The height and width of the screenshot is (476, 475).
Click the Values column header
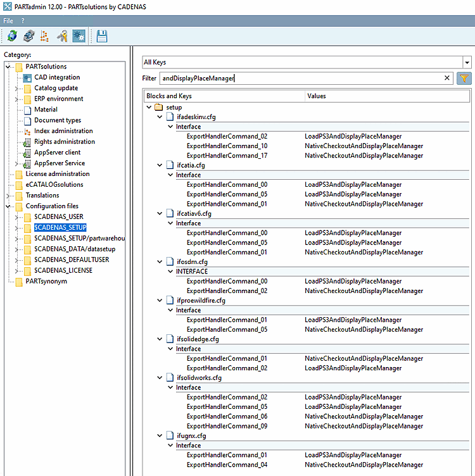pyautogui.click(x=317, y=96)
